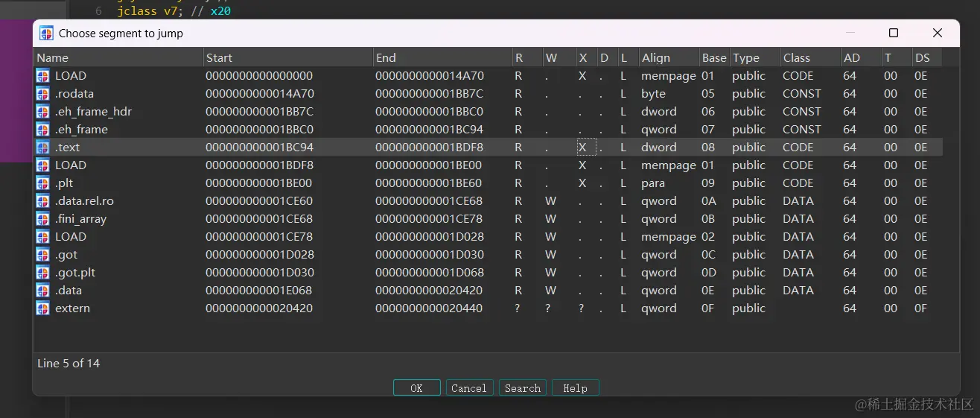Viewport: 980px width, 418px height.
Task: Sort segments by Name column header
Action: point(118,57)
